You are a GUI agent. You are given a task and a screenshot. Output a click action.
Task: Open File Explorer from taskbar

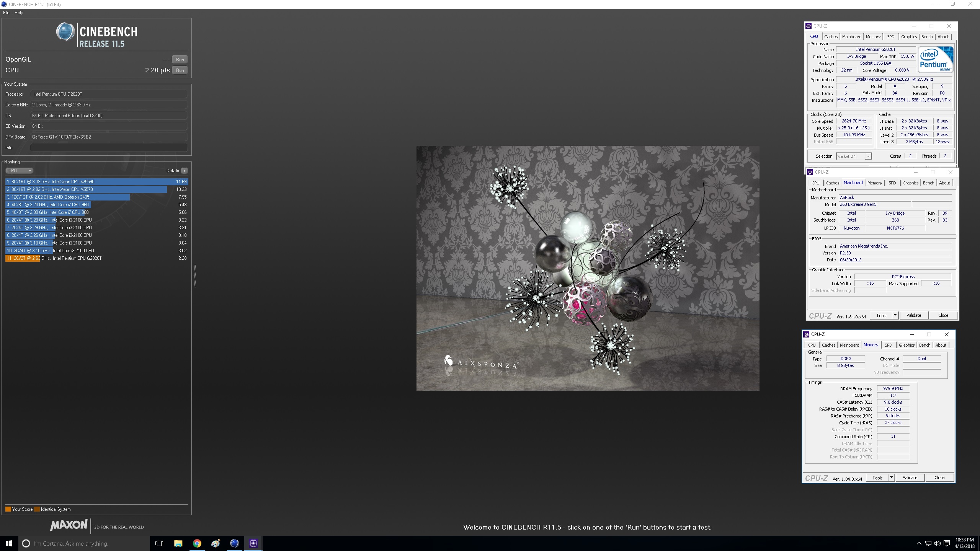click(x=178, y=543)
